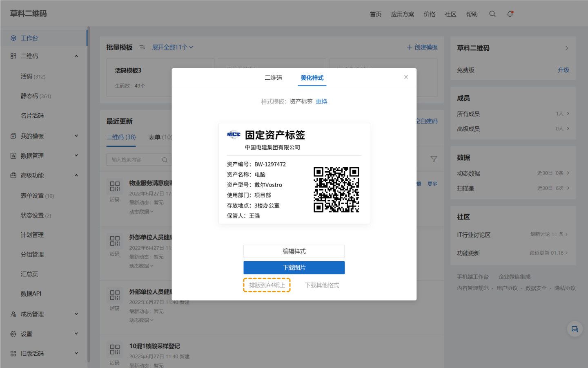The width and height of the screenshot is (588, 368).
Task: Click the 下载其他格式 link
Action: coord(322,285)
